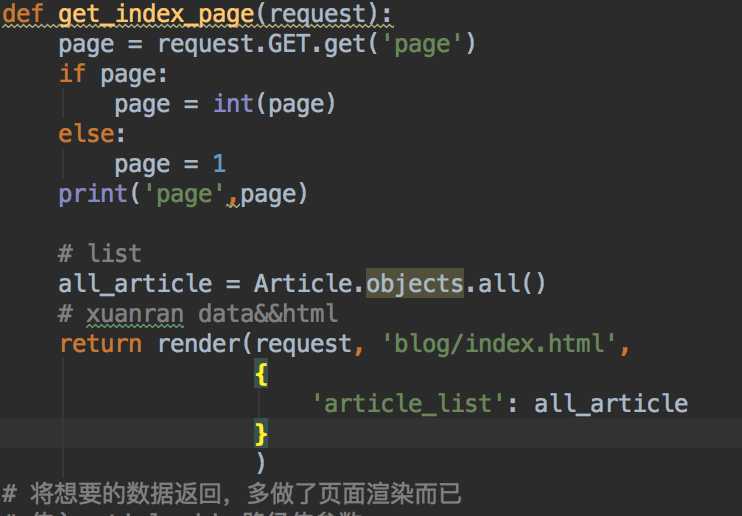
Task: Click the closing yellow curly brace
Action: coord(261,434)
